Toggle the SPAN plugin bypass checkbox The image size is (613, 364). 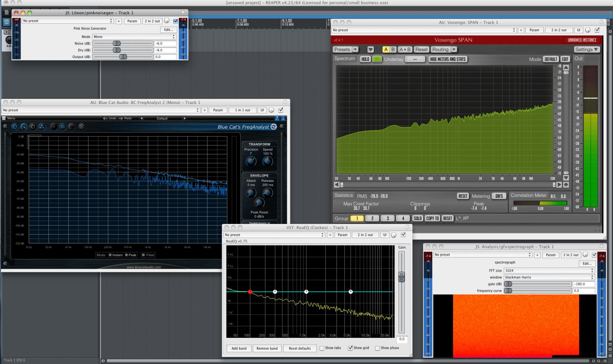click(x=597, y=30)
